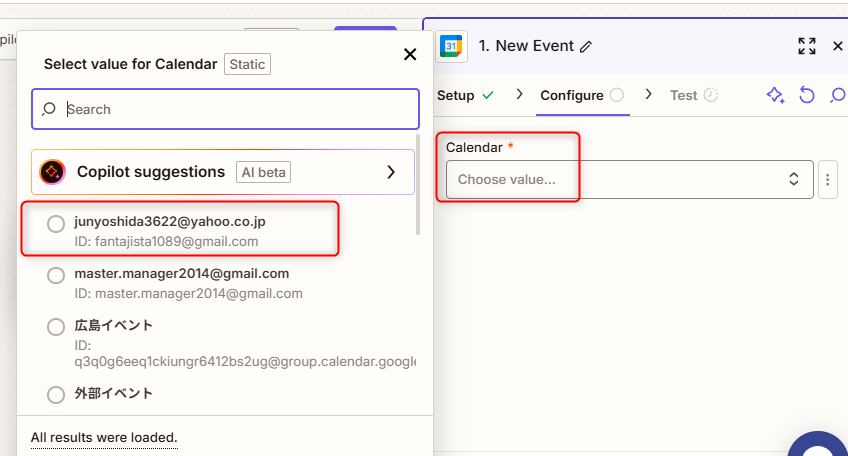Expand the step panel to fullscreen
848x456 pixels.
click(807, 46)
